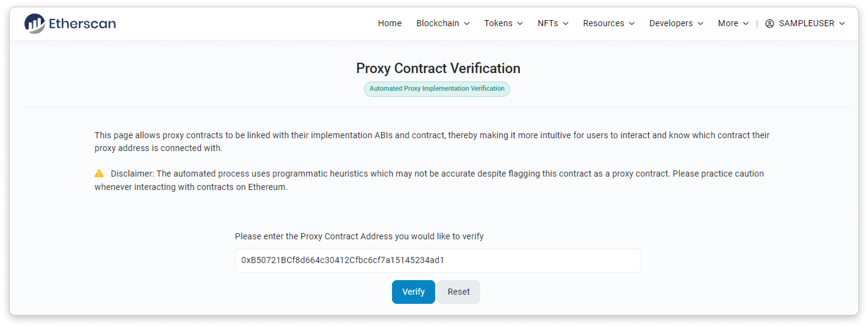Click the Proxy Contract Verification heading
Viewport: 868px width, 327px height.
438,69
